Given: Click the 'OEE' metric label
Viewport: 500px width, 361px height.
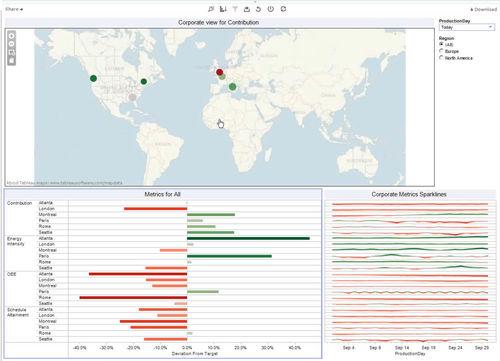Looking at the screenshot, I should 11,274.
